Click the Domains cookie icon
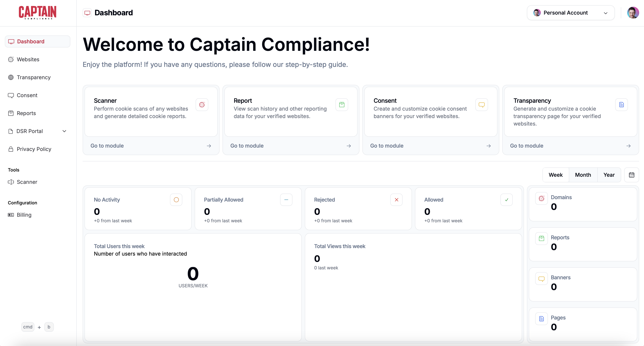 542,198
